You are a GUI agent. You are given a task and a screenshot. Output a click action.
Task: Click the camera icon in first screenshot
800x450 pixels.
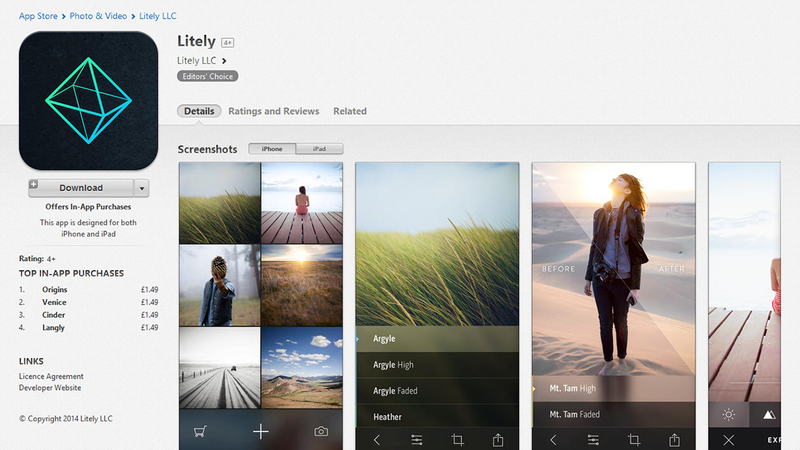point(321,432)
